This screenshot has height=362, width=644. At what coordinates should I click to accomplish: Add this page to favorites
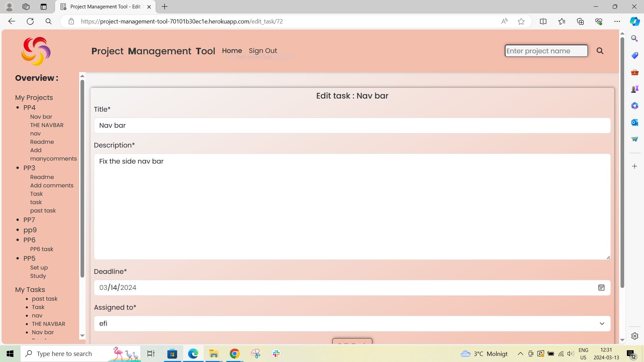tap(521, 21)
